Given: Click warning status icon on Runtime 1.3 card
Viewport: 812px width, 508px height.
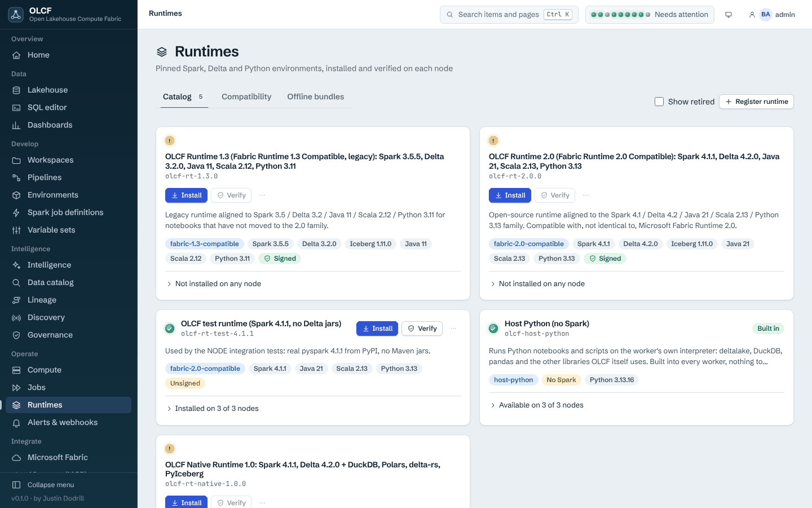Looking at the screenshot, I should click(x=170, y=141).
